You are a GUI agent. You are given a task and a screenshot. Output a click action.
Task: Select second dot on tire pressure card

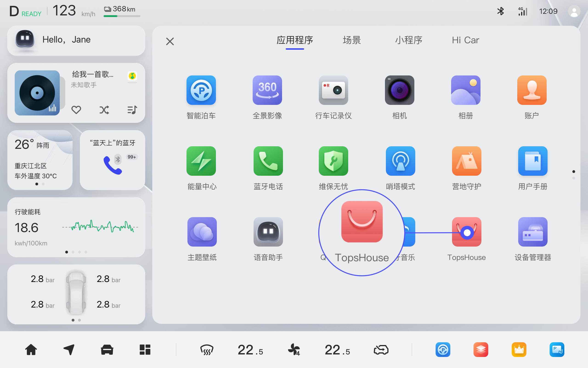point(79,320)
